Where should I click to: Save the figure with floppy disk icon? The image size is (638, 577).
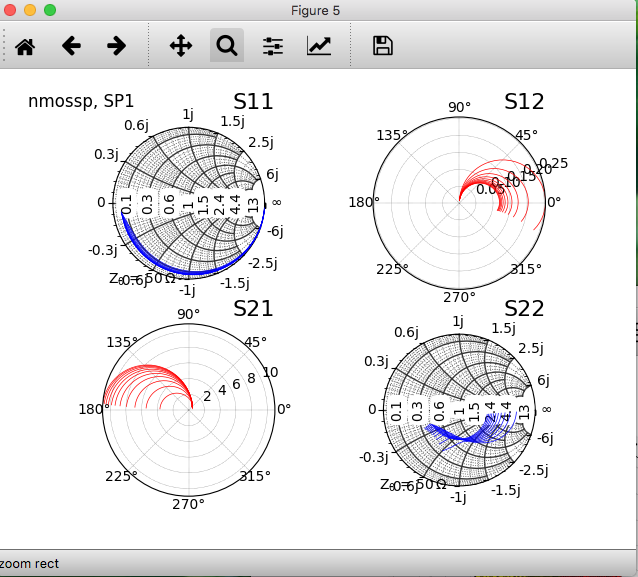[x=382, y=46]
